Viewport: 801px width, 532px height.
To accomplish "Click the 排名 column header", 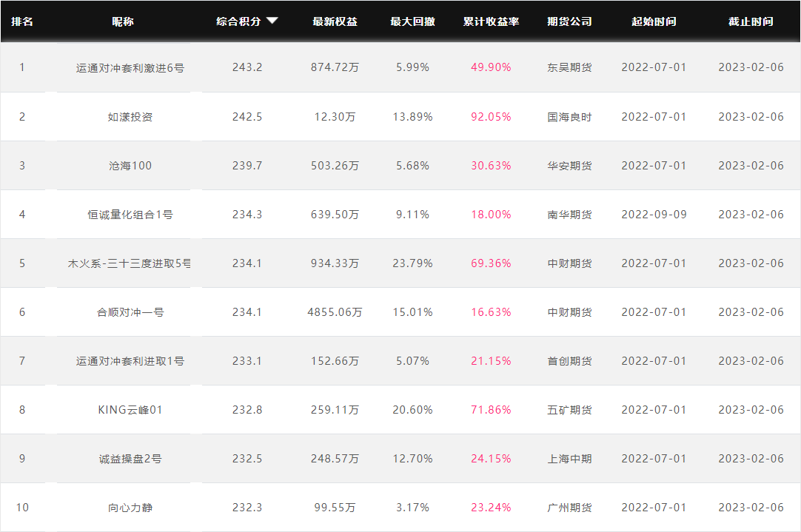I will [22, 21].
